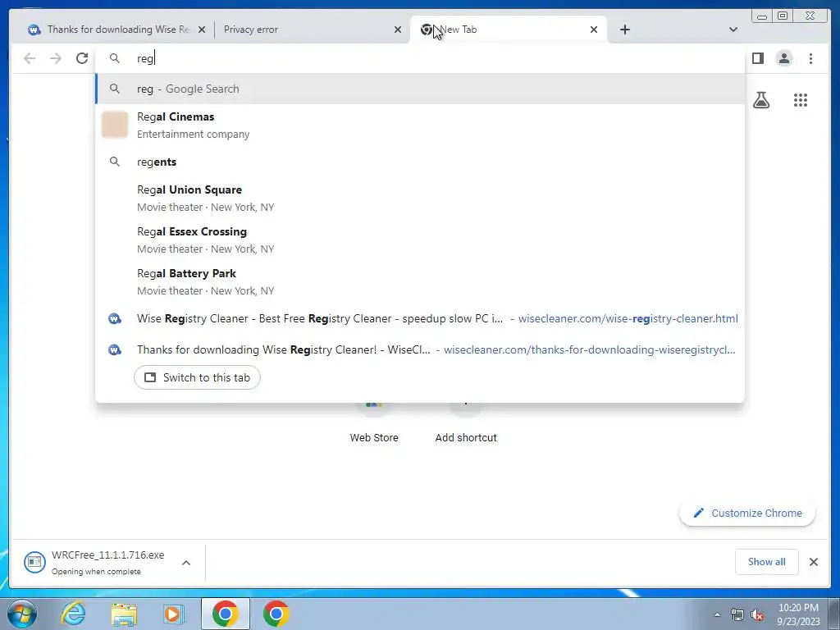The width and height of the screenshot is (840, 630).
Task: Click the browser forward arrow
Action: point(56,58)
